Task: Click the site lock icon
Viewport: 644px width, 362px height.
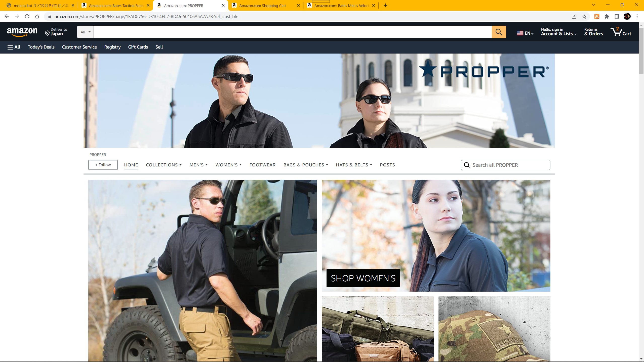Action: point(50,17)
